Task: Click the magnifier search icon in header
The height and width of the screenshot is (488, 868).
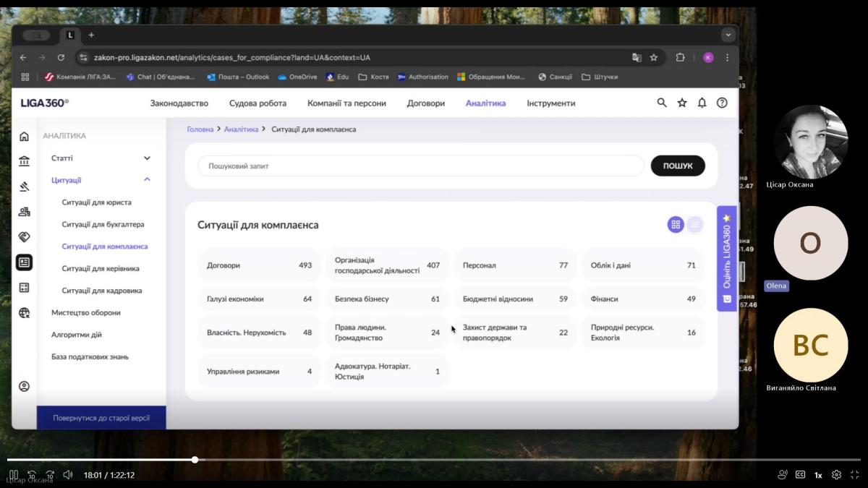Action: coord(661,103)
